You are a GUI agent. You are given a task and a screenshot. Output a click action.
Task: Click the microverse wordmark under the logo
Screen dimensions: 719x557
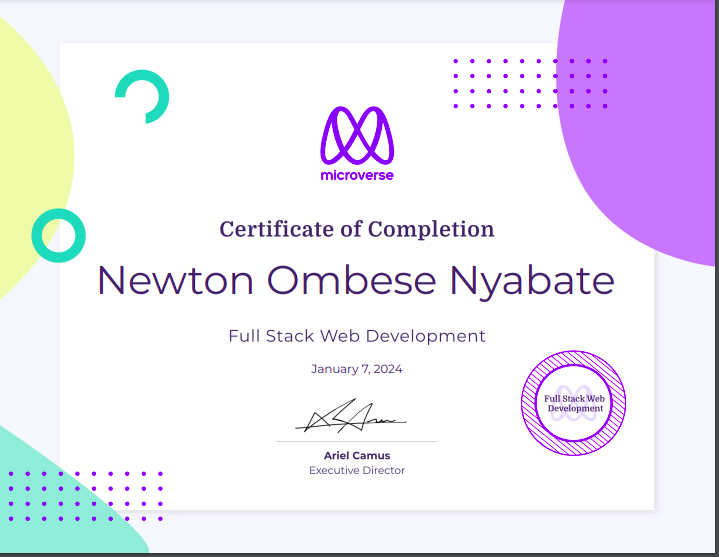click(x=357, y=175)
